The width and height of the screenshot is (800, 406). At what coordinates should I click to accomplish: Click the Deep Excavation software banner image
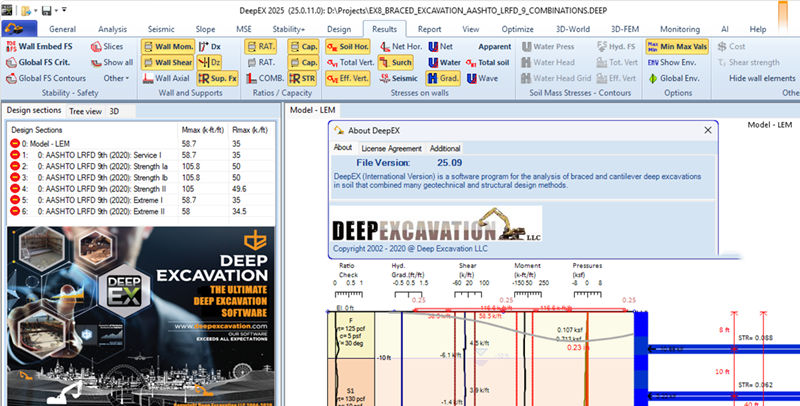141,316
